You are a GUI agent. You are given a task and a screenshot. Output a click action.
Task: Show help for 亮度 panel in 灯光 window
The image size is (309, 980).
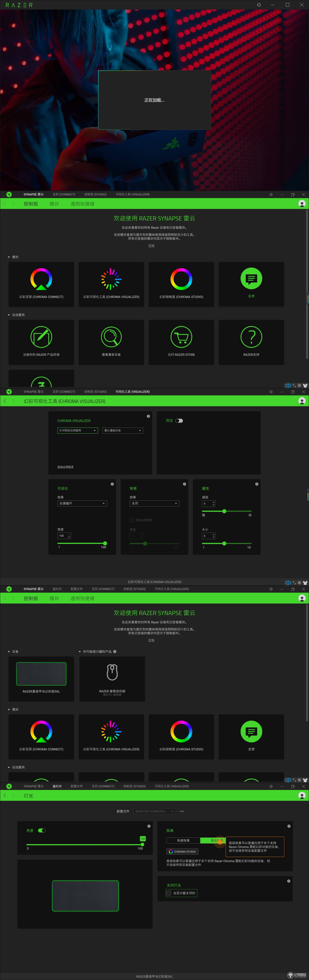(149, 826)
